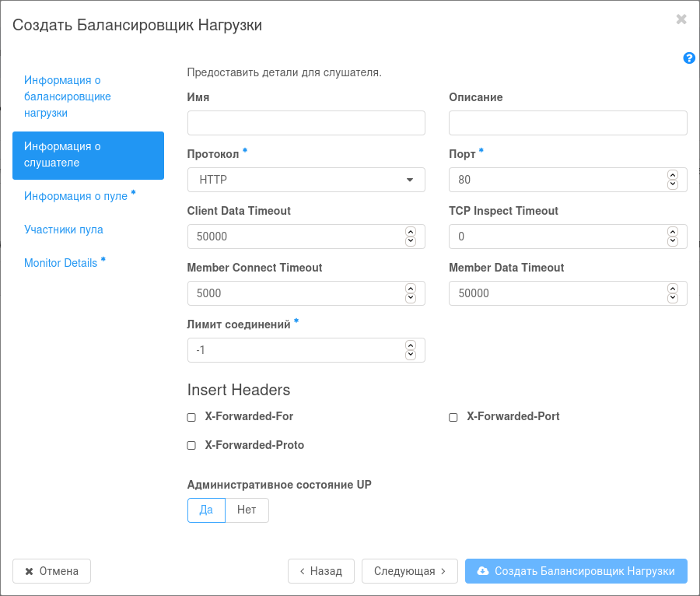Screen dimensions: 700x596
Task: Decrease Client Data Timeout with down arrow
Action: [410, 241]
